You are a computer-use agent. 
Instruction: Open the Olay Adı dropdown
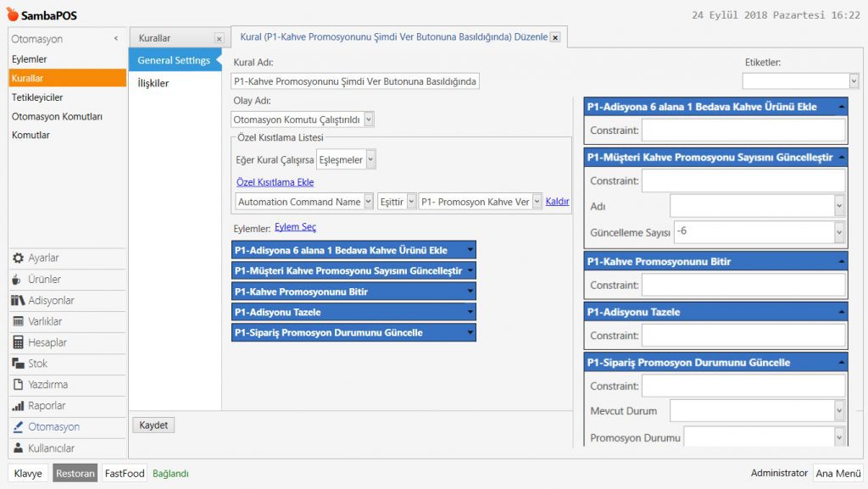(368, 120)
